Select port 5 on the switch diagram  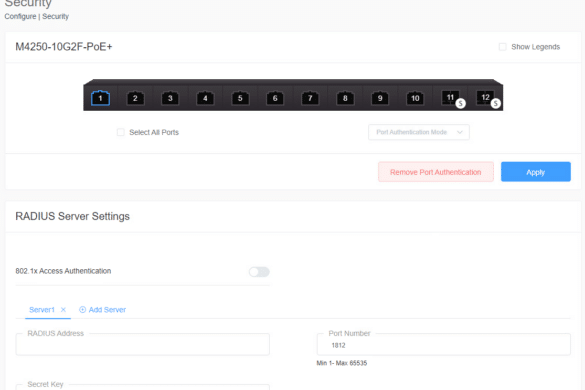tap(240, 98)
